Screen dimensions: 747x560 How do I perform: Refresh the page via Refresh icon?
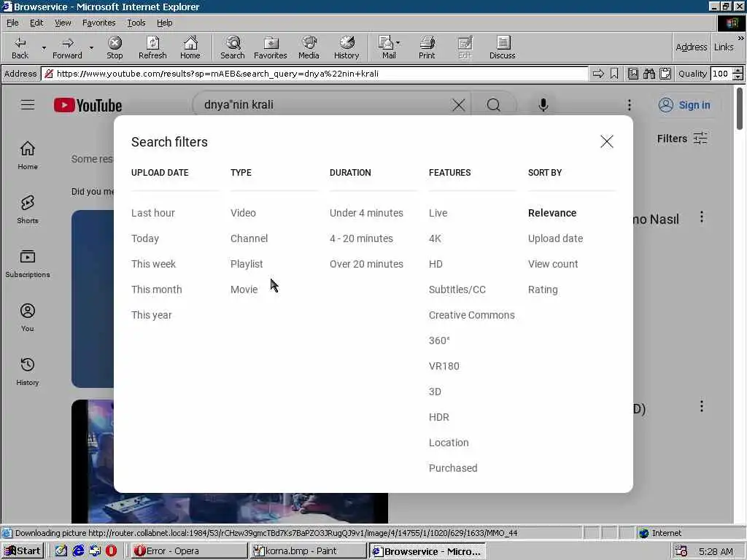[x=152, y=47]
